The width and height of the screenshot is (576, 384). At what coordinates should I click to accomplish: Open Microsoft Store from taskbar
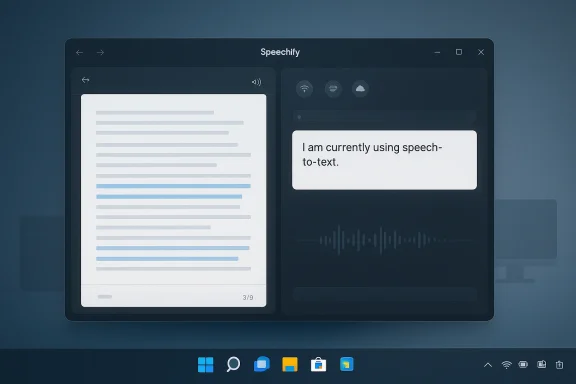[x=318, y=365]
